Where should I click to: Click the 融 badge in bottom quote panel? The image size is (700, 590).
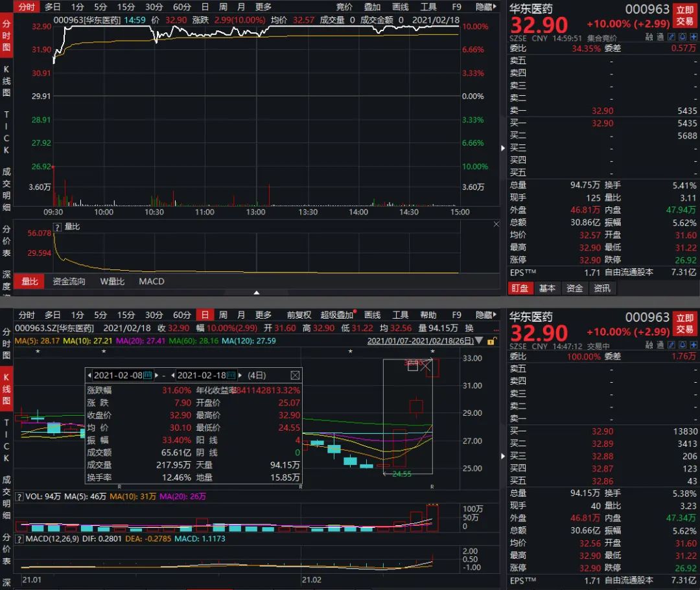[649, 345]
